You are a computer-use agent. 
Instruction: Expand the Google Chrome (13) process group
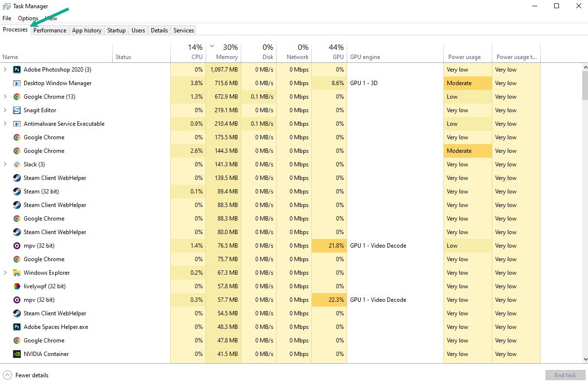pos(5,97)
